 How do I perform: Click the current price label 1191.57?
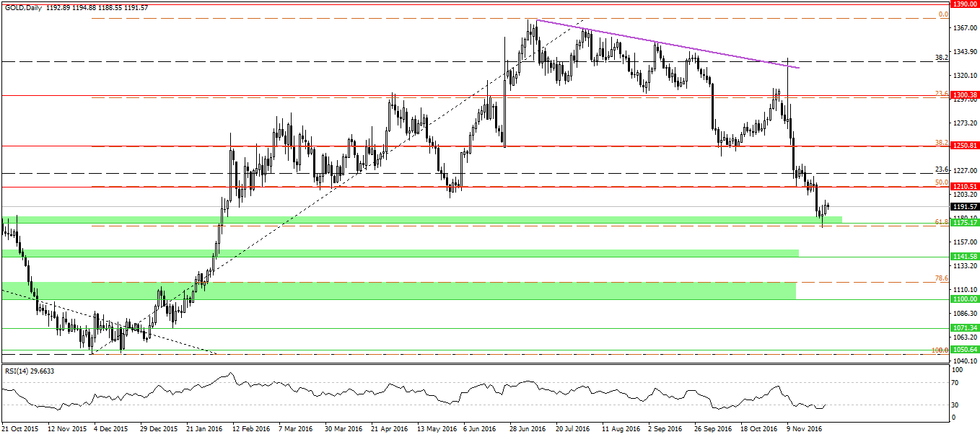pos(964,206)
